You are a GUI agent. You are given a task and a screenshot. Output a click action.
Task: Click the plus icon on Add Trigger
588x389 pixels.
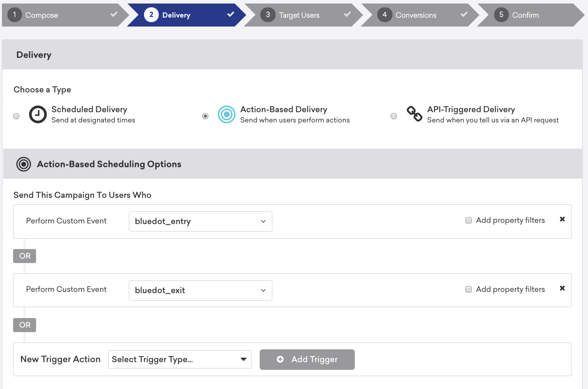(280, 360)
